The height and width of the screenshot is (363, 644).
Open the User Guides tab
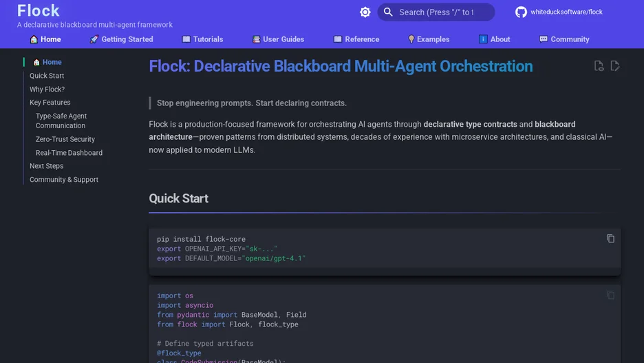(278, 39)
